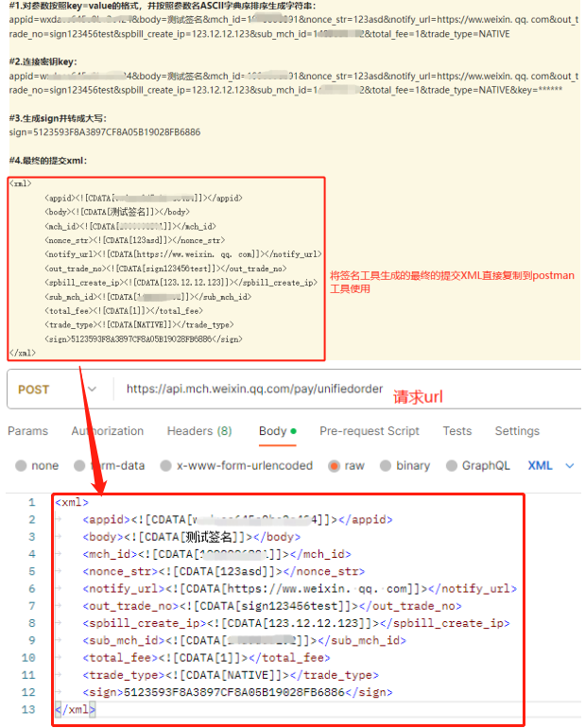Click the trade_type tag in signing tool xml

[139, 324]
